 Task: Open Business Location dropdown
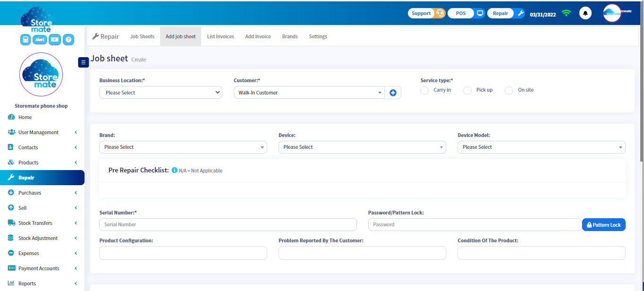pos(161,93)
